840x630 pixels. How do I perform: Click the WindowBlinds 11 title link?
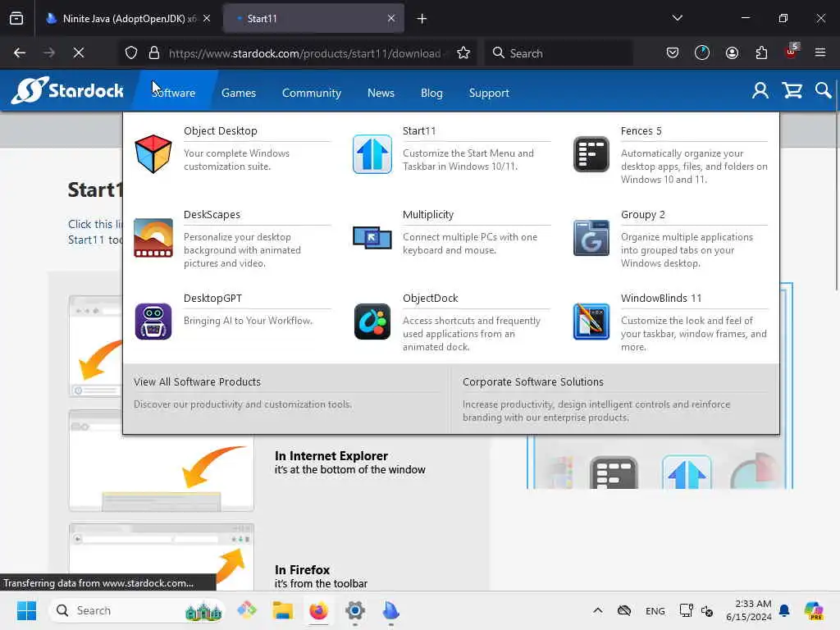point(660,298)
